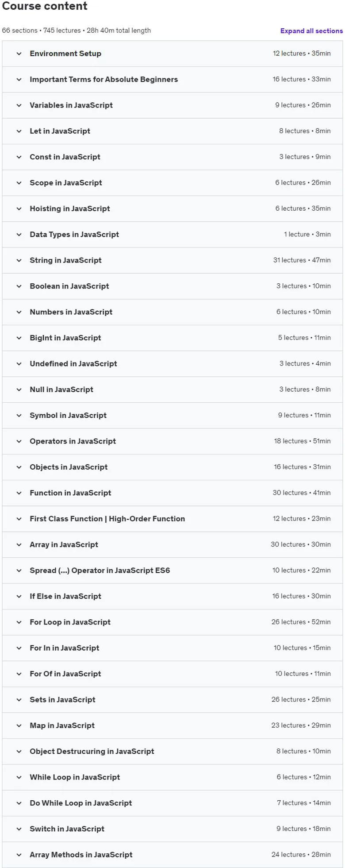This screenshot has width=345, height=868.
Task: Open Function in JavaScript chevron icon
Action: (19, 493)
